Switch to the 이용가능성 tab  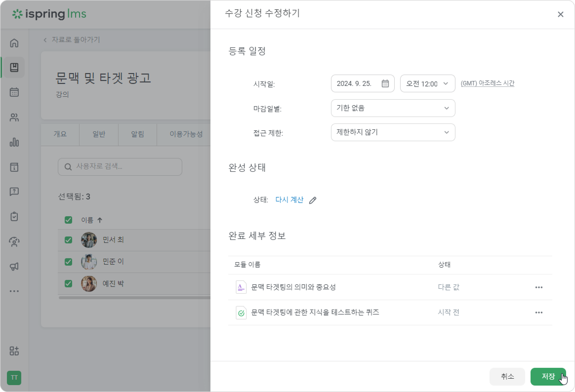(x=184, y=134)
